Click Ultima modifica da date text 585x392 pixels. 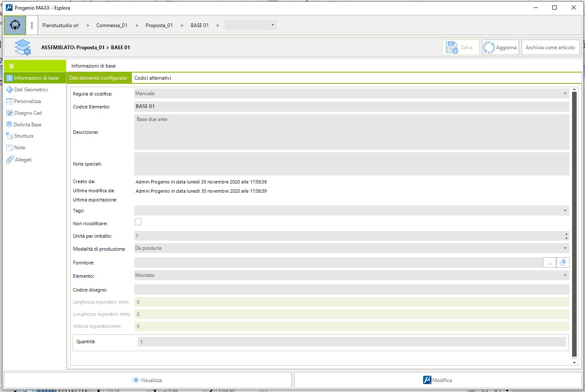pos(201,191)
